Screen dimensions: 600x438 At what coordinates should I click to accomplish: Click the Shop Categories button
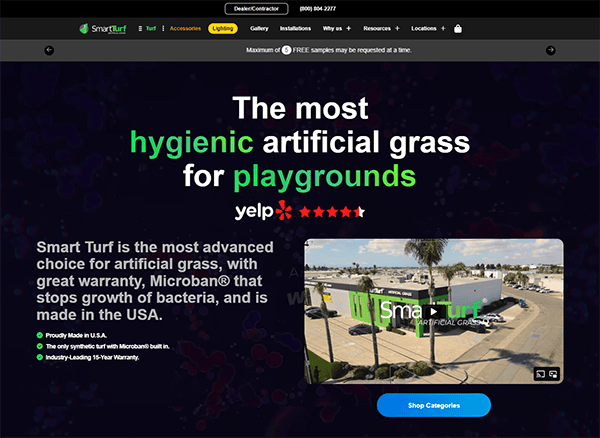[x=434, y=405]
